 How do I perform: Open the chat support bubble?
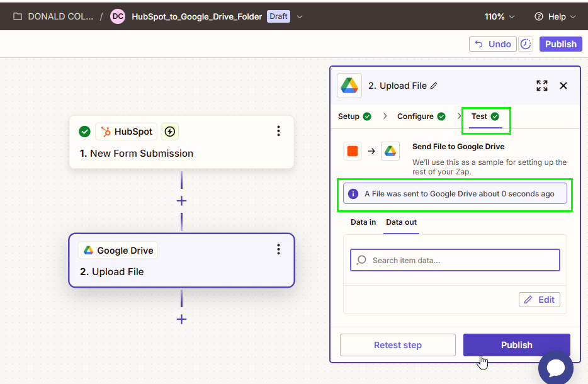click(x=556, y=368)
